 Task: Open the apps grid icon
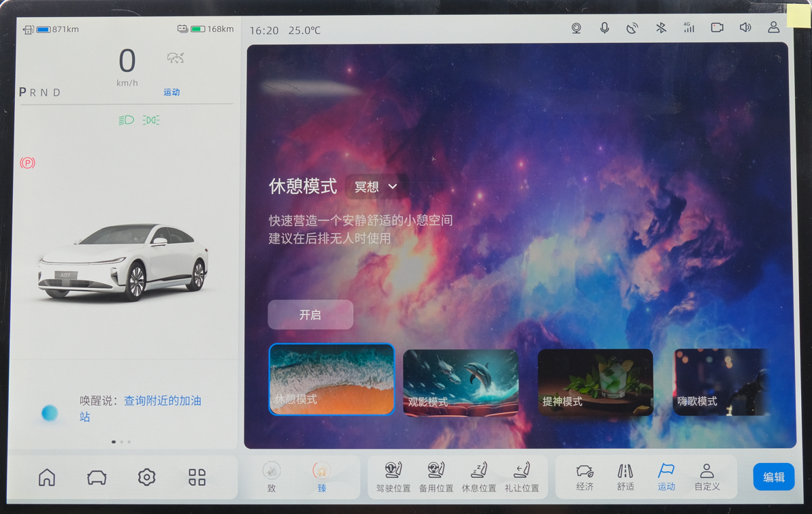tap(197, 477)
